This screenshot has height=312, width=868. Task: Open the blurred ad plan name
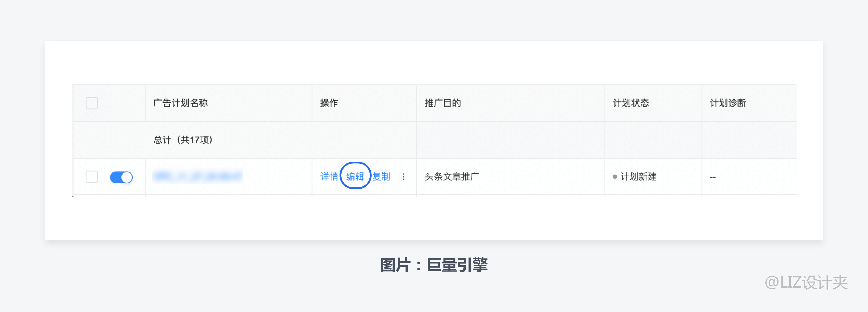pos(198,176)
